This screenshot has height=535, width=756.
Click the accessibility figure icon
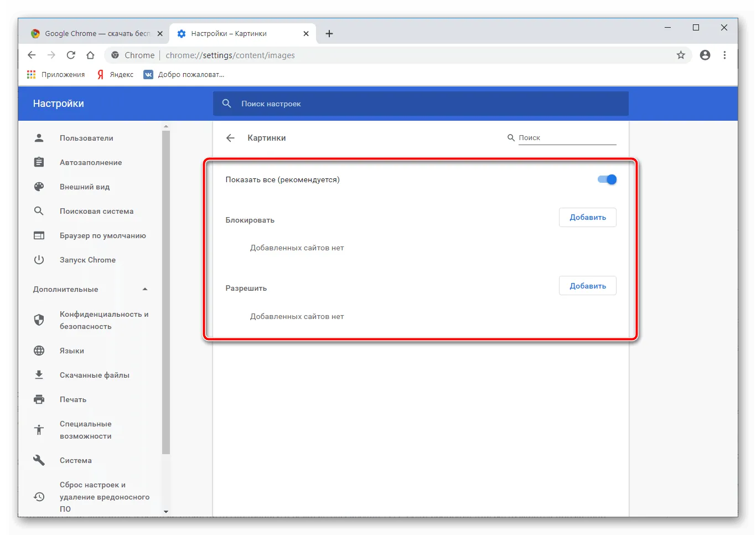(x=39, y=430)
